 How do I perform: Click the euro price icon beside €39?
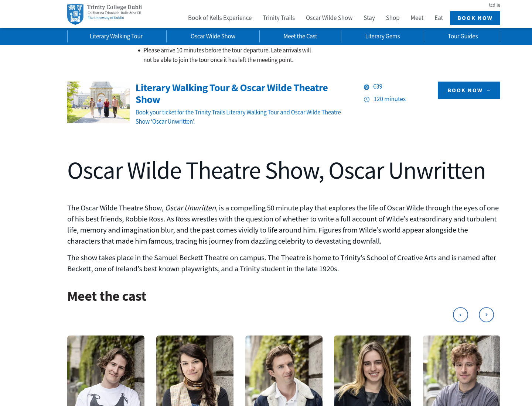(x=366, y=87)
